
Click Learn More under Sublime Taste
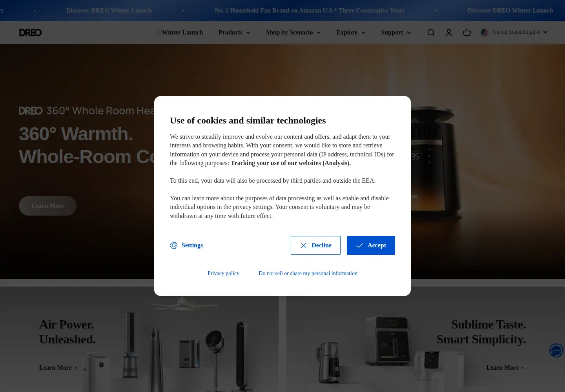click(505, 368)
